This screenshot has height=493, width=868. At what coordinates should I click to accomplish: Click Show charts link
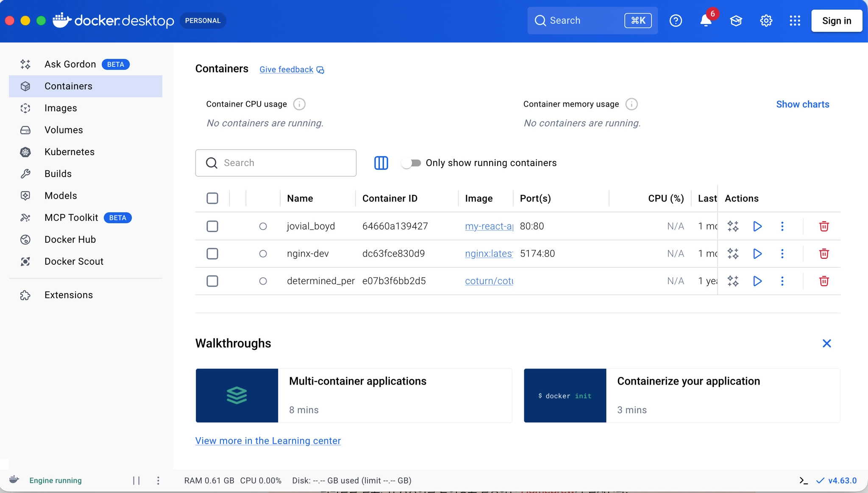click(x=802, y=104)
